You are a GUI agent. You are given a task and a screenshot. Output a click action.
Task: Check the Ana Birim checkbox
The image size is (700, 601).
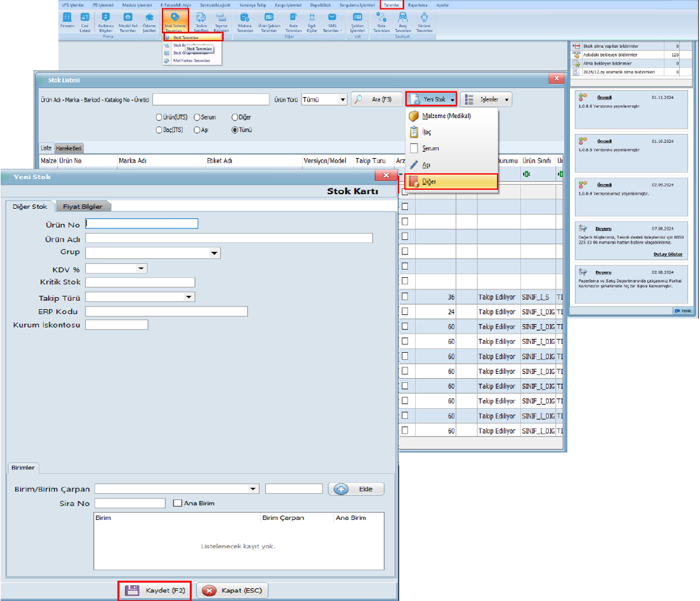click(178, 503)
